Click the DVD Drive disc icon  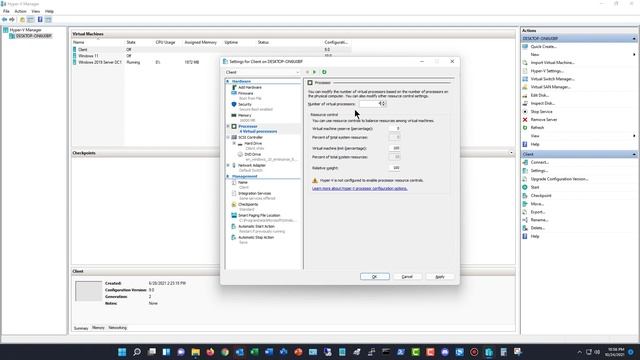(x=240, y=155)
